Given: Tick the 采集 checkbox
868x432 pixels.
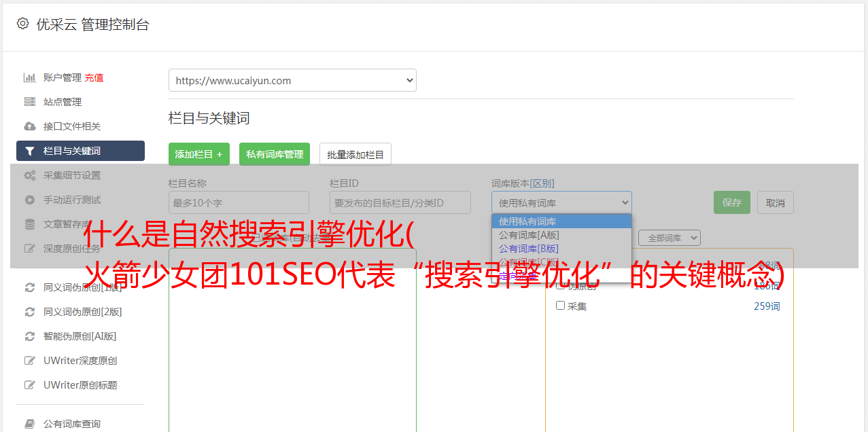Looking at the screenshot, I should (x=561, y=306).
